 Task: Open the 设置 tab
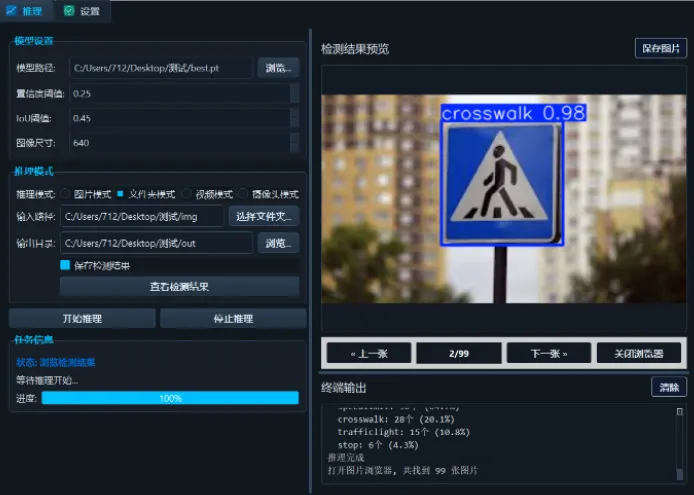point(82,11)
